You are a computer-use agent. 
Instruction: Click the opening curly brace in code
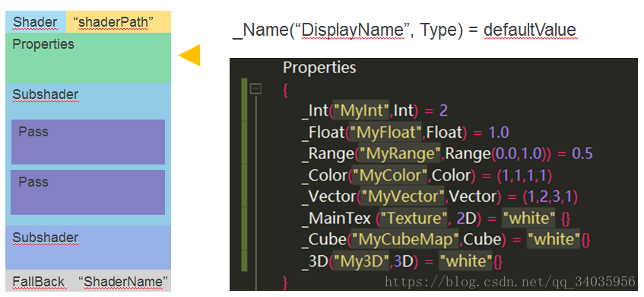point(285,90)
